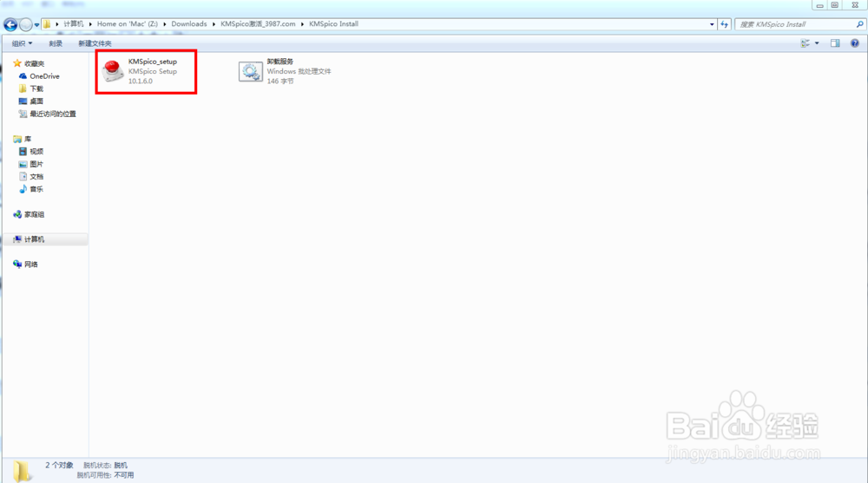This screenshot has width=868, height=483.
Task: Click the Downloads breadcrumb
Action: 188,23
